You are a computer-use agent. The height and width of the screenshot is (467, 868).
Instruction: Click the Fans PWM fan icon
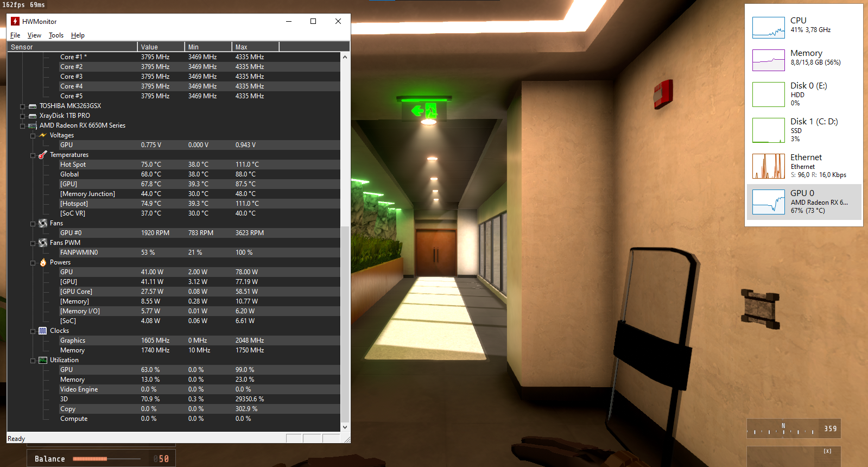pyautogui.click(x=43, y=243)
